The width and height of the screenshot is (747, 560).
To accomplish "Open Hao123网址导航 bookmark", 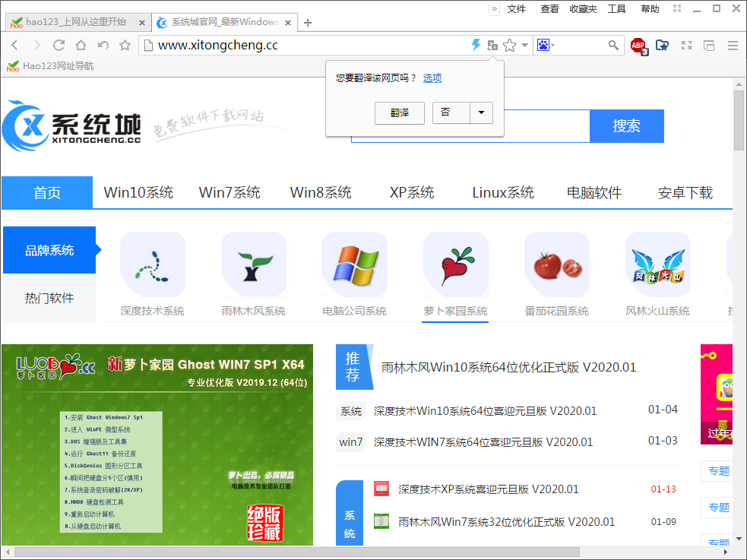I will 50,65.
